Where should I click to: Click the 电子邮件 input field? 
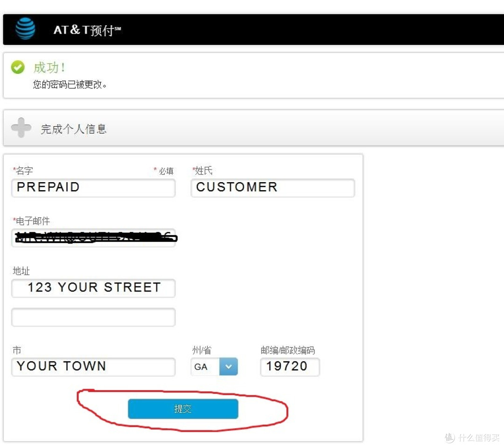point(93,238)
